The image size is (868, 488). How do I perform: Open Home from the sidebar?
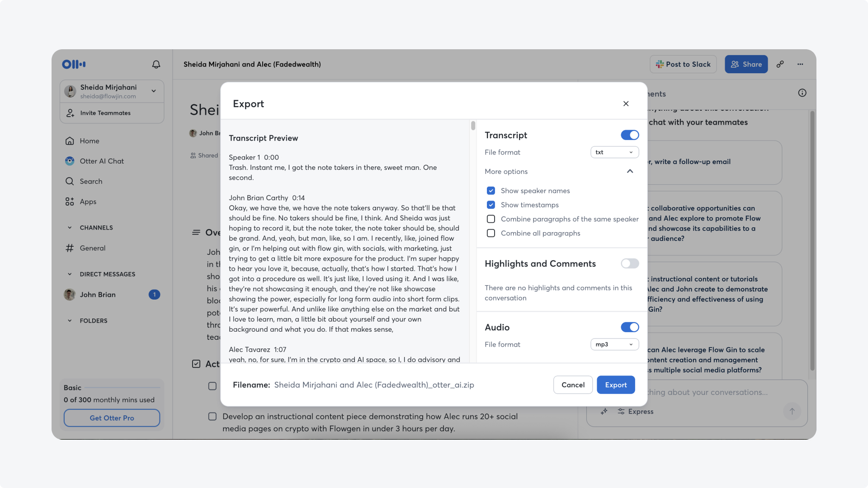pos(90,141)
